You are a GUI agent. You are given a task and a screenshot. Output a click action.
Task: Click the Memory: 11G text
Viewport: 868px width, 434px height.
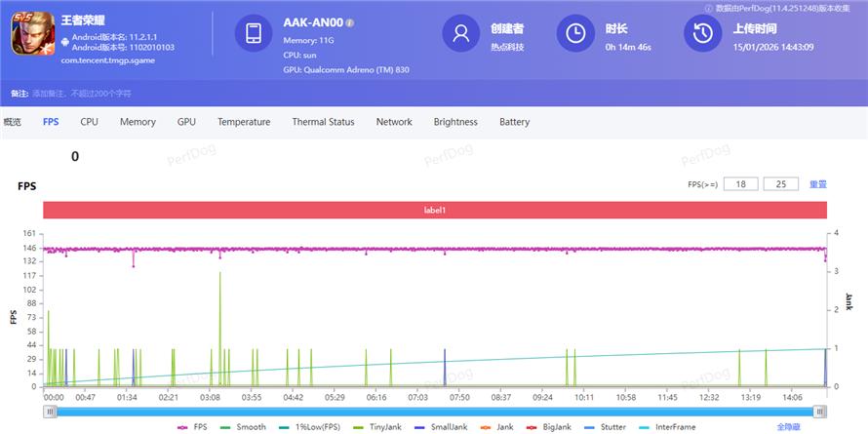(309, 40)
